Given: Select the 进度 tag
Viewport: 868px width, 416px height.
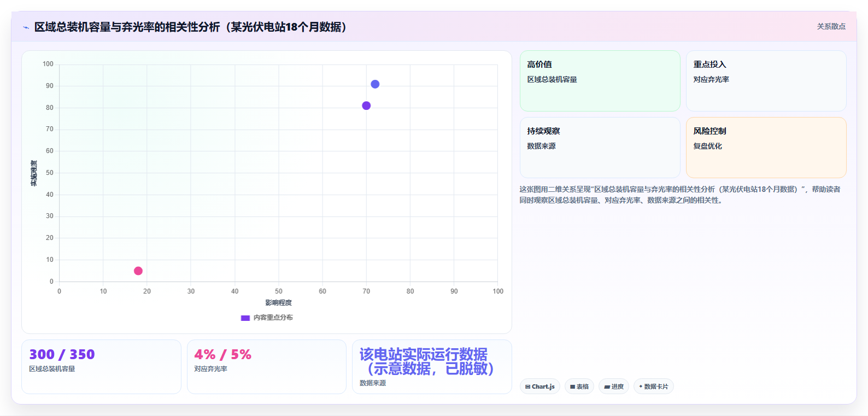Looking at the screenshot, I should click(x=614, y=386).
